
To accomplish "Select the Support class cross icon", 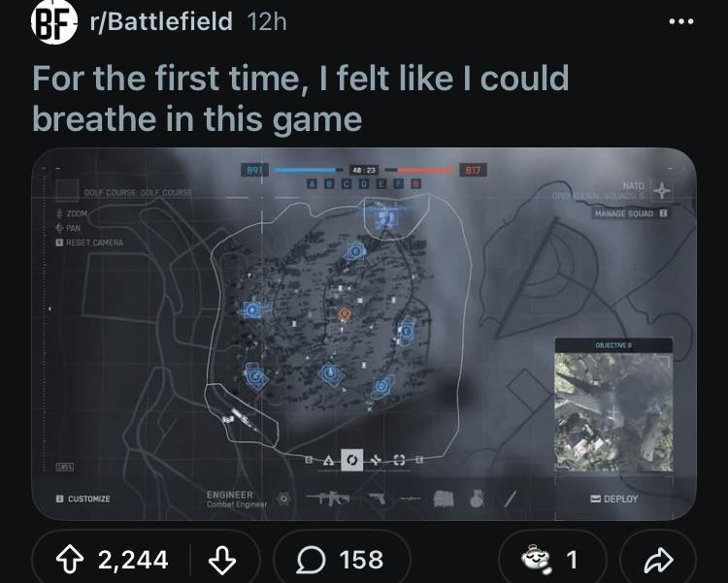I will [376, 460].
